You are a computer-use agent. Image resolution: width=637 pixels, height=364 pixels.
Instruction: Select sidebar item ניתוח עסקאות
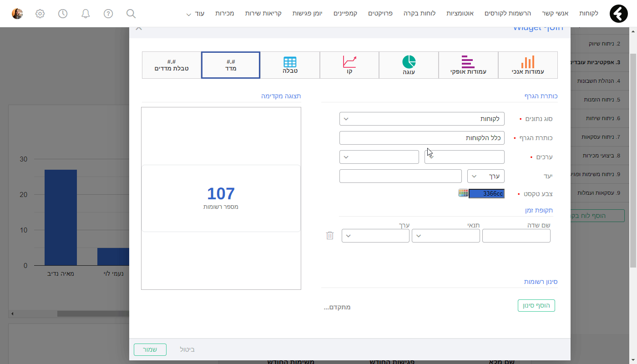601,136
